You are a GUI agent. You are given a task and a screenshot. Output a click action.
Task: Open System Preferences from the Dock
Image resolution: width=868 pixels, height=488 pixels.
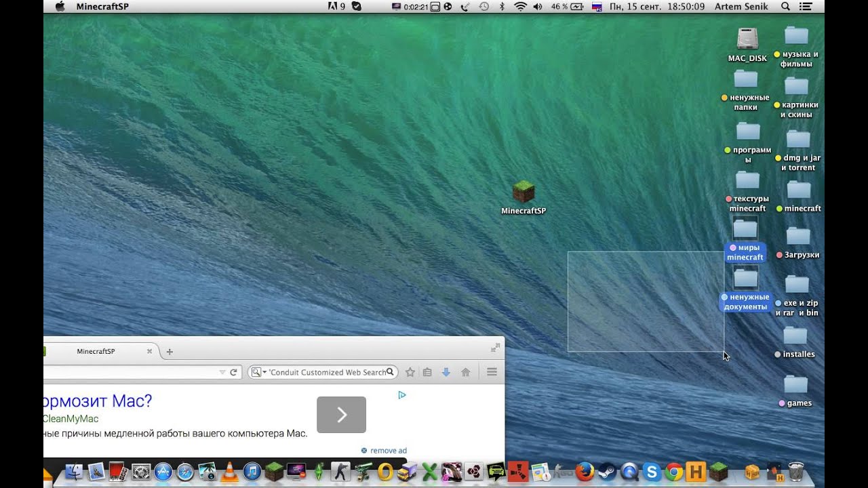point(141,472)
